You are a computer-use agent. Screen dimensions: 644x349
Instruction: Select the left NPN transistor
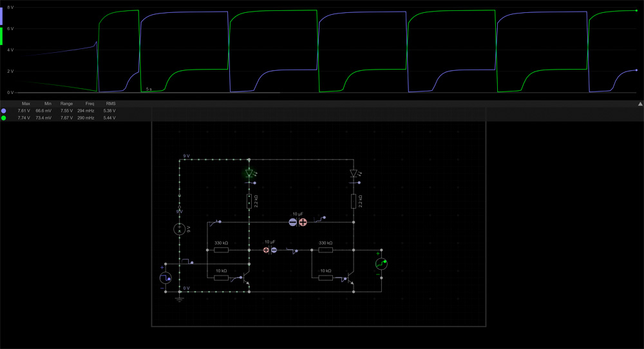[x=246, y=278]
